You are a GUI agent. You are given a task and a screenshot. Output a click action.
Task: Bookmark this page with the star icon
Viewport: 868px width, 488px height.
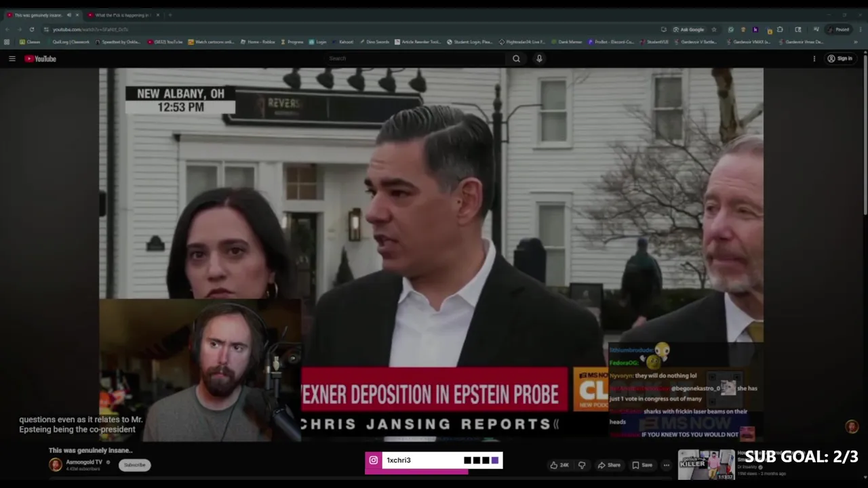(713, 30)
